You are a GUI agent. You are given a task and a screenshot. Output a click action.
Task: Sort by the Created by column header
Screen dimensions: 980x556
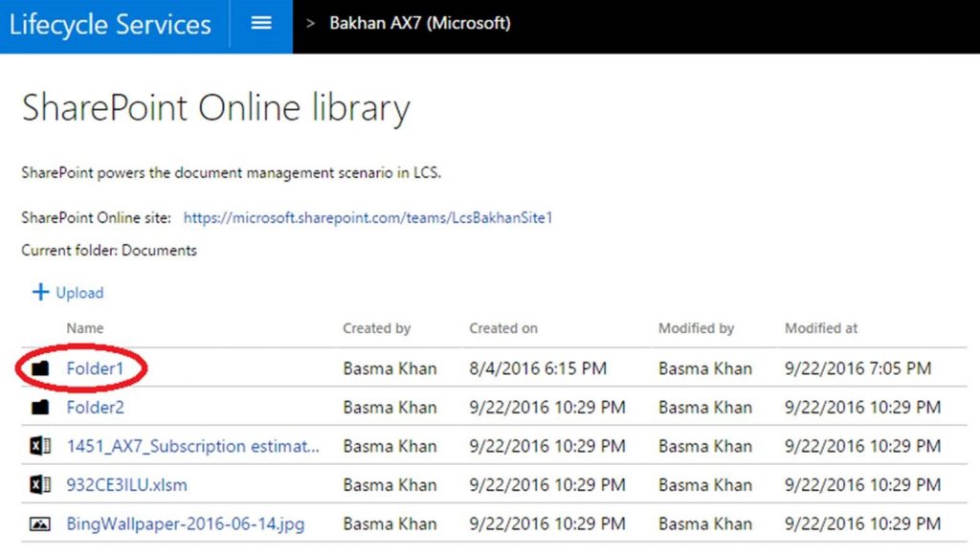376,328
